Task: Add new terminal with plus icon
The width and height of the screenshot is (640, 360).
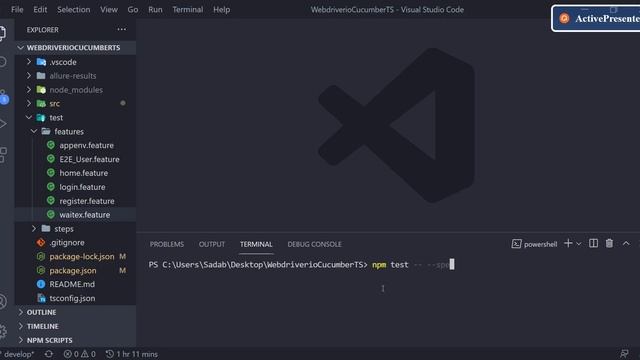Action: tap(568, 244)
